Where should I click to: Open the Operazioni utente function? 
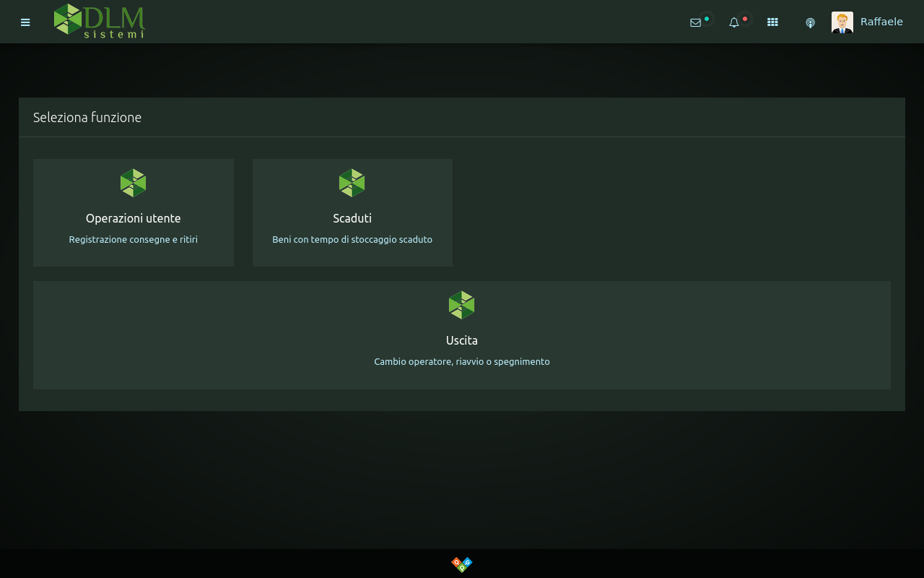(134, 218)
